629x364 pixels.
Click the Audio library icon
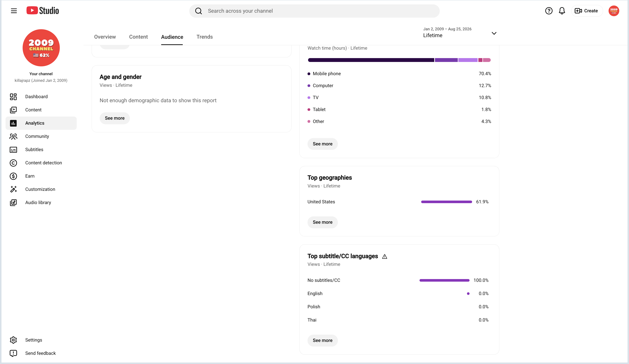[x=13, y=202]
